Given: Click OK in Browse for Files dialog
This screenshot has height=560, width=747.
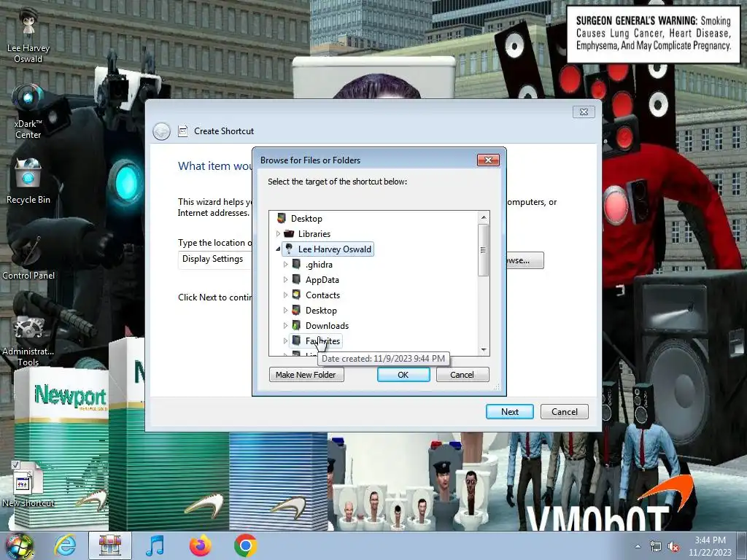Looking at the screenshot, I should pos(403,375).
